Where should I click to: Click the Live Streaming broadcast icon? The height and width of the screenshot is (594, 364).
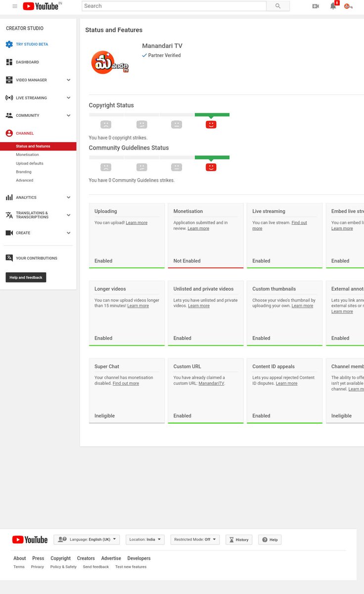tap(9, 98)
